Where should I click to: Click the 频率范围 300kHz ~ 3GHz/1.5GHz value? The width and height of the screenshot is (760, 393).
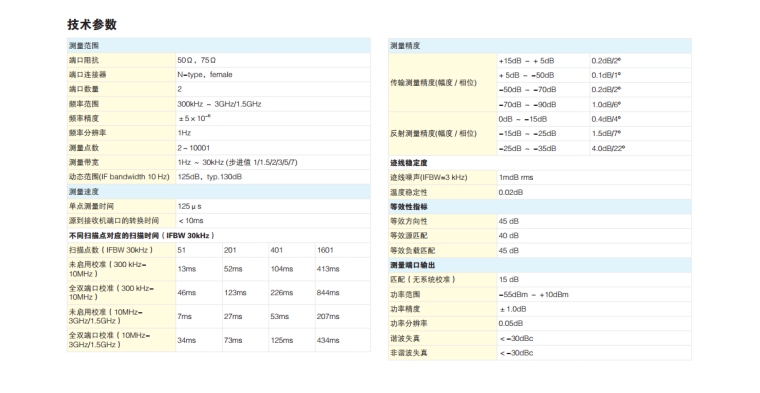point(219,104)
